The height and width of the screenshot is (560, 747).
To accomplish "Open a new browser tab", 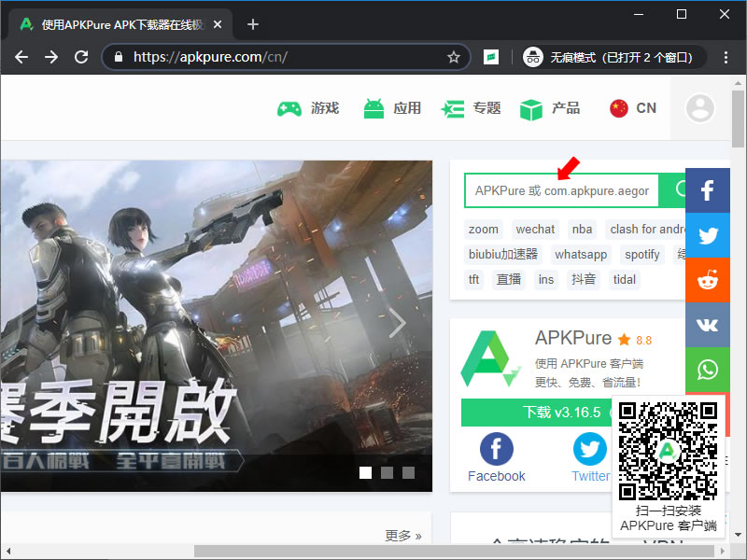I will click(x=253, y=24).
